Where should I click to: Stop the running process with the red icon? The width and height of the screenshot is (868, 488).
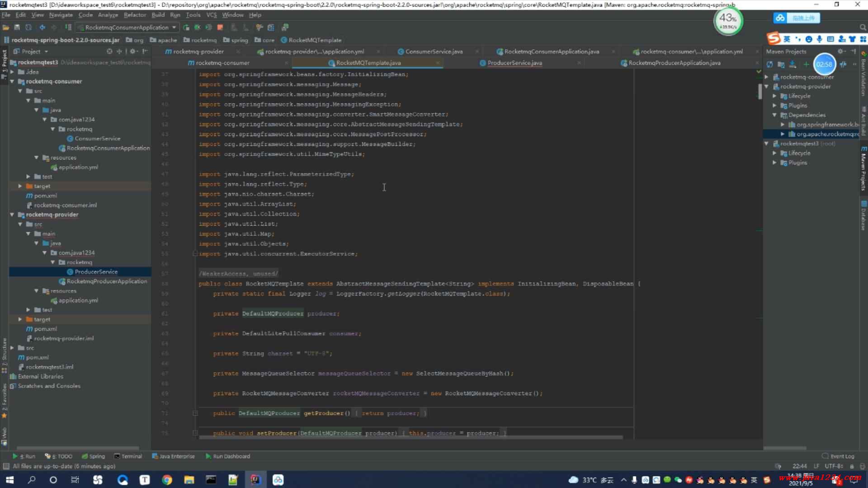click(x=220, y=28)
